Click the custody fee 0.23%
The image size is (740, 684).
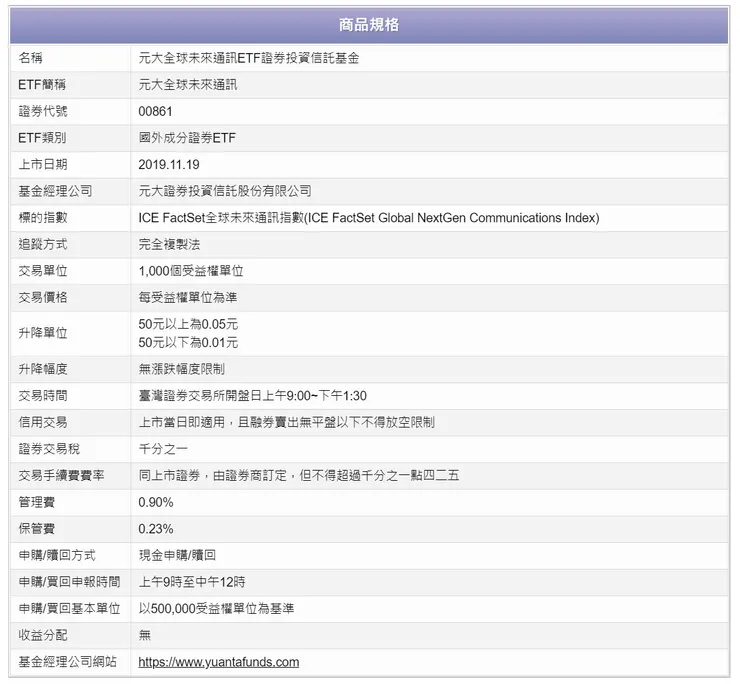coord(156,529)
